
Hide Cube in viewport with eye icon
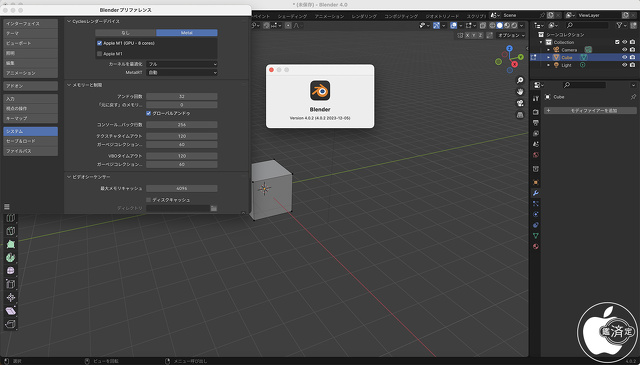pyautogui.click(x=624, y=57)
